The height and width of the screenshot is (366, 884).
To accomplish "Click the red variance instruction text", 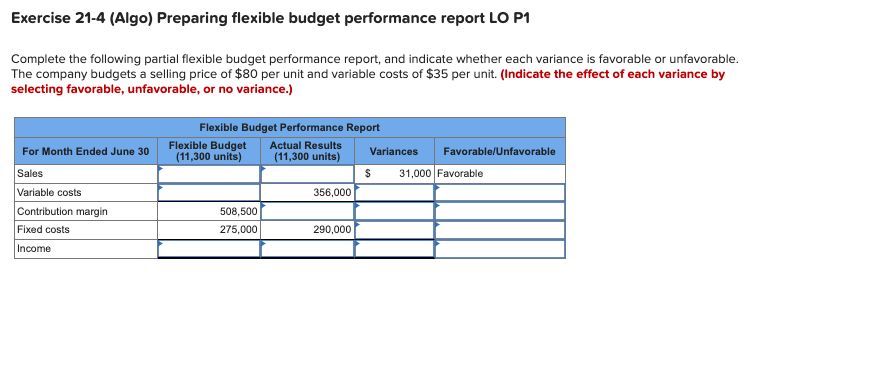I will pyautogui.click(x=368, y=82).
